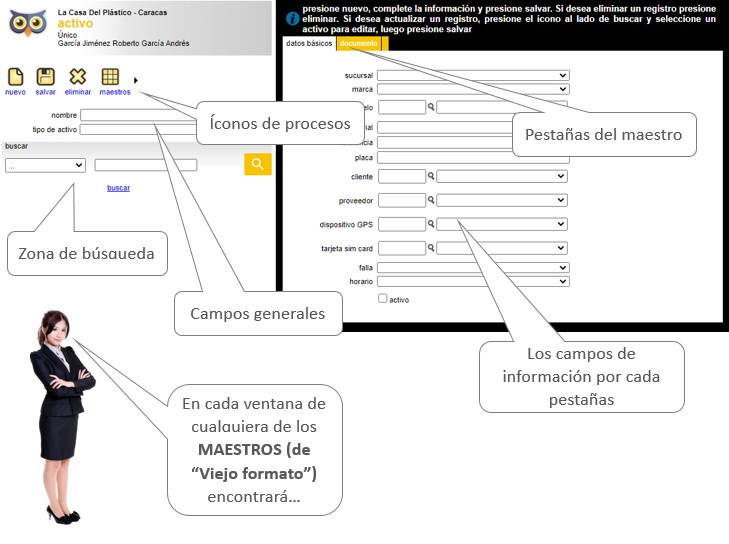Click the eliminar label text

point(78,92)
